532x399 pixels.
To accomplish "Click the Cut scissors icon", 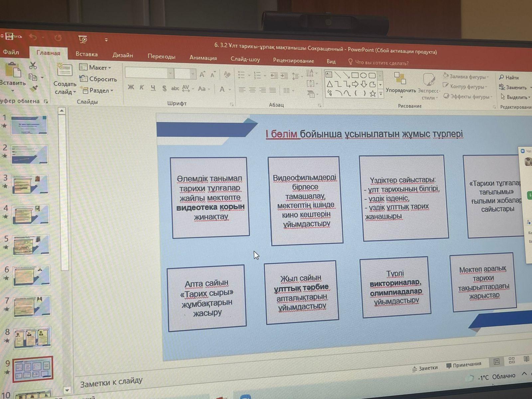I will tap(33, 66).
